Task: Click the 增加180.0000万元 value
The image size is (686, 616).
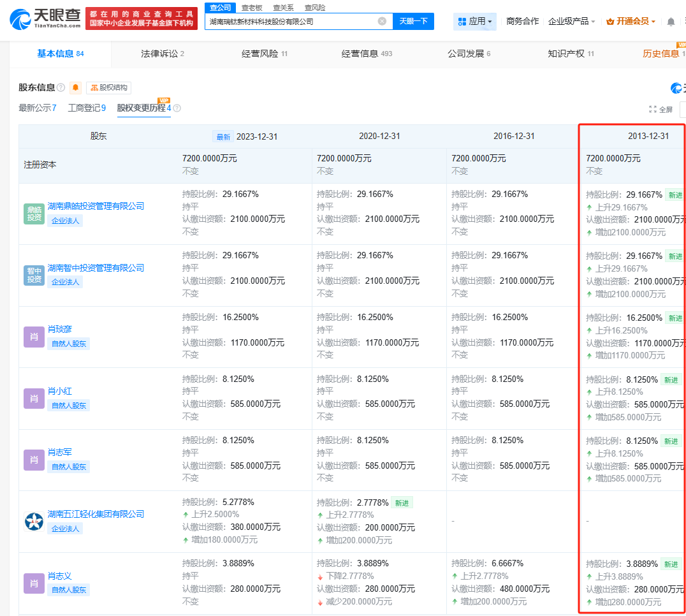Action: [224, 540]
